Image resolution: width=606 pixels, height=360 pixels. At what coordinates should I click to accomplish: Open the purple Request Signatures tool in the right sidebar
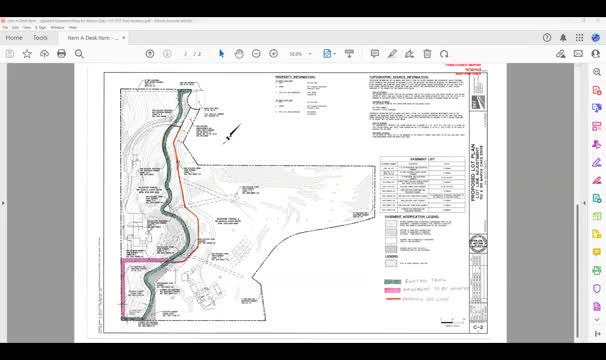click(597, 144)
